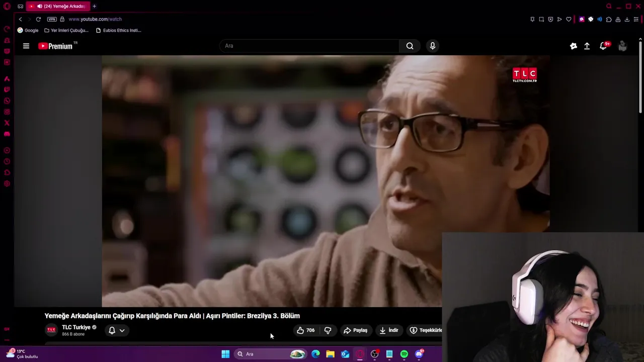This screenshot has height=362, width=644.
Task: Start the snapshot capture tool
Action: click(x=541, y=19)
